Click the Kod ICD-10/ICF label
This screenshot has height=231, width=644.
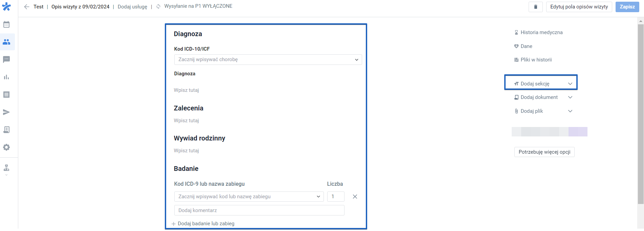[x=192, y=49]
